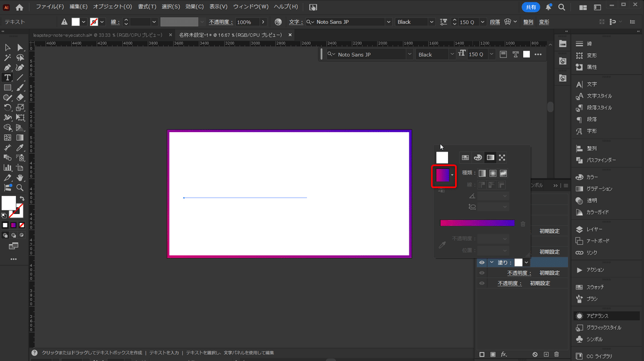Swap fill and stroke colors arrow
The width and height of the screenshot is (644, 361).
coord(22,198)
